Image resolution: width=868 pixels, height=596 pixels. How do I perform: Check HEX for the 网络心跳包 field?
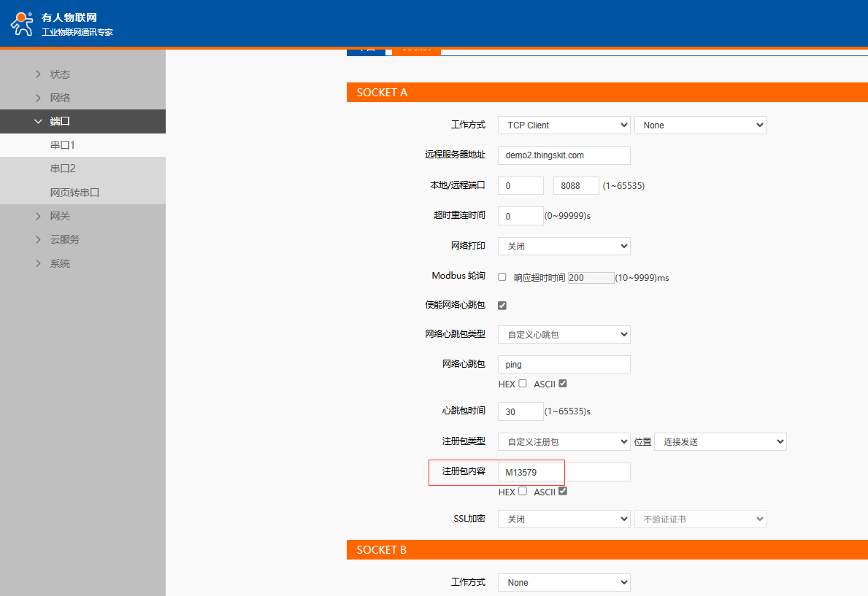click(x=523, y=384)
